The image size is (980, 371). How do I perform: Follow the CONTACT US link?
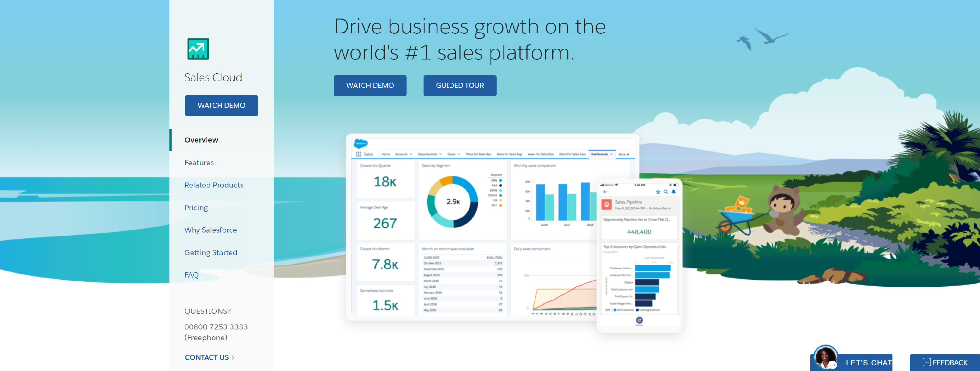209,357
